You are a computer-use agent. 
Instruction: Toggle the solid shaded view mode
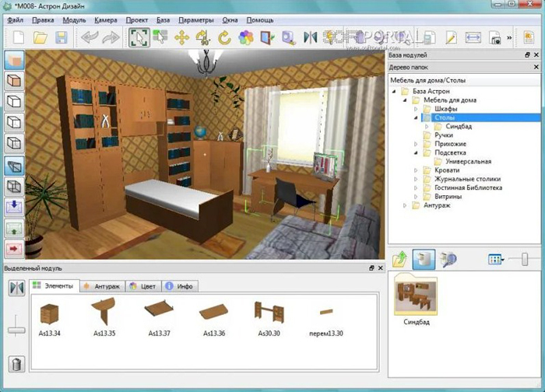tap(15, 60)
